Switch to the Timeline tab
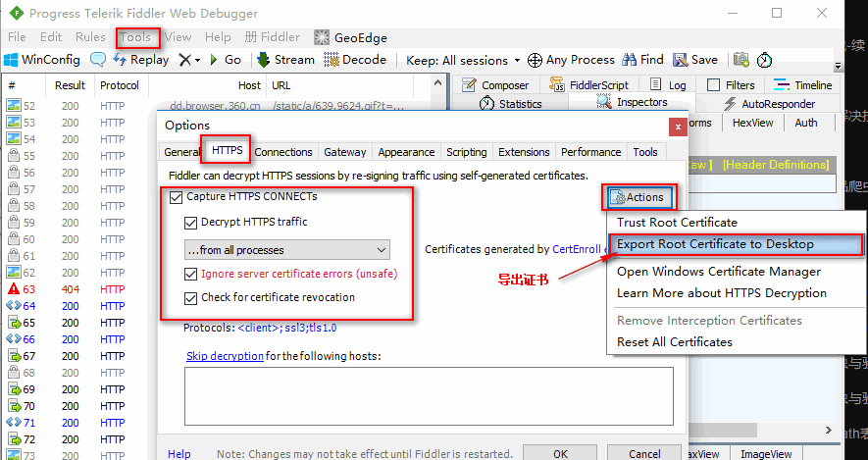 tap(802, 84)
